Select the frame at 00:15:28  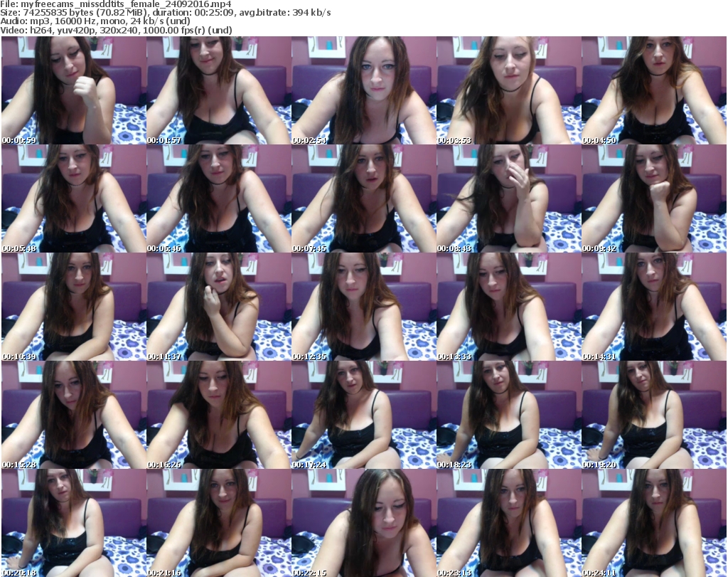tap(74, 415)
